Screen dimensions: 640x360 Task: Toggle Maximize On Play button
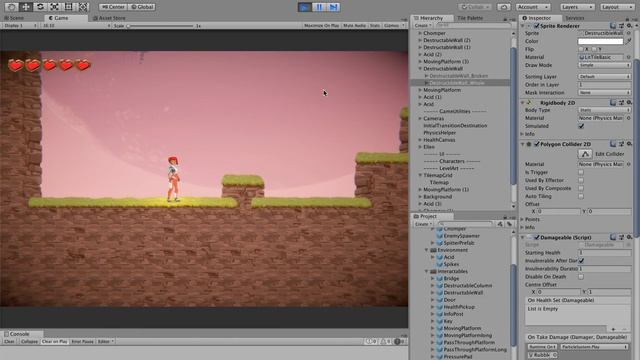tap(321, 25)
